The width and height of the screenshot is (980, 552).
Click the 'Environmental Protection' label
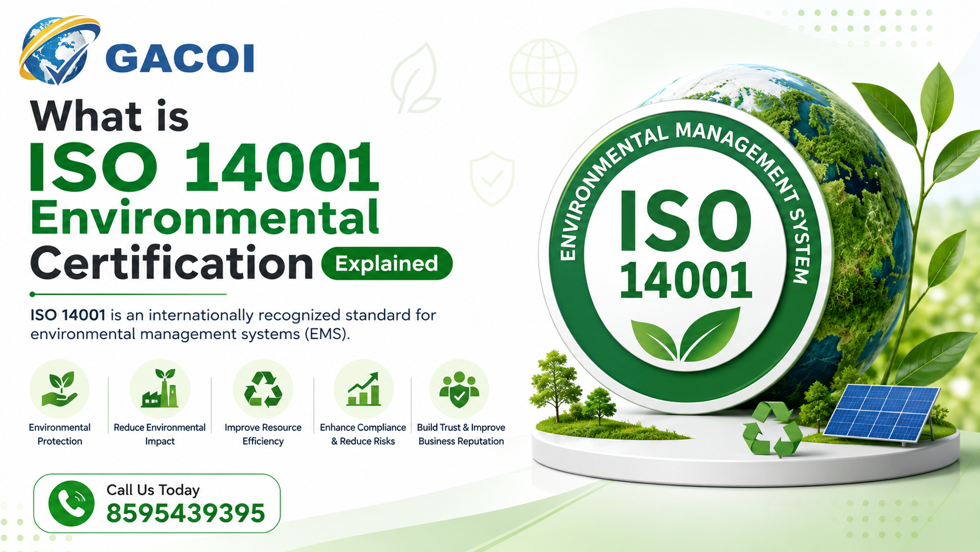coord(60,434)
